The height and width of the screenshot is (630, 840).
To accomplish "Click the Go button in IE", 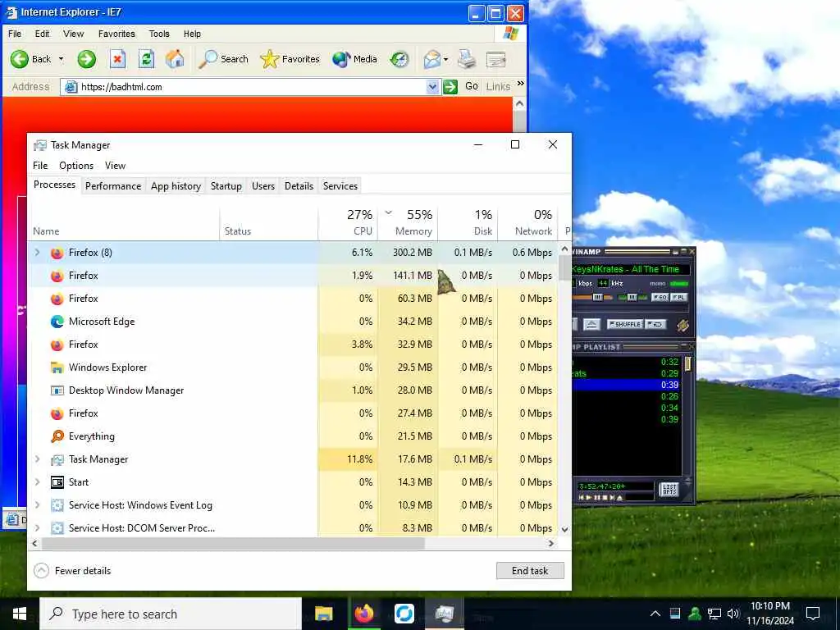I will (x=472, y=86).
